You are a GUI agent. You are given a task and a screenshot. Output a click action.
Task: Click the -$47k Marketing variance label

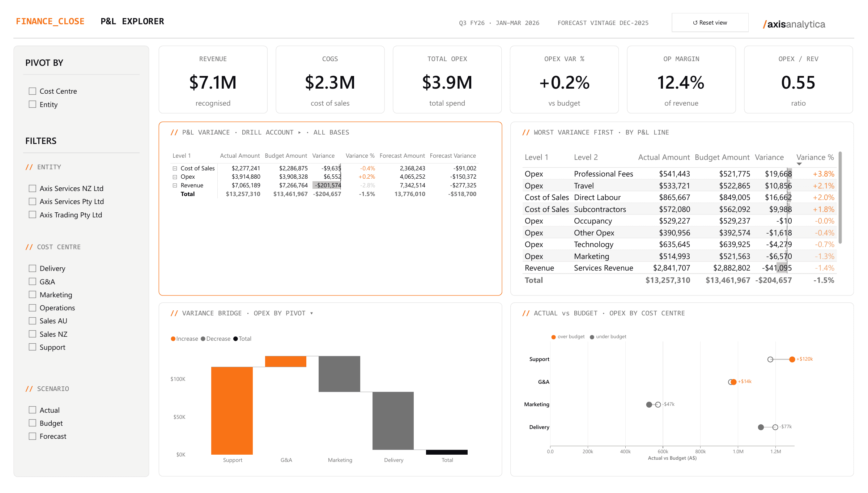click(x=669, y=404)
